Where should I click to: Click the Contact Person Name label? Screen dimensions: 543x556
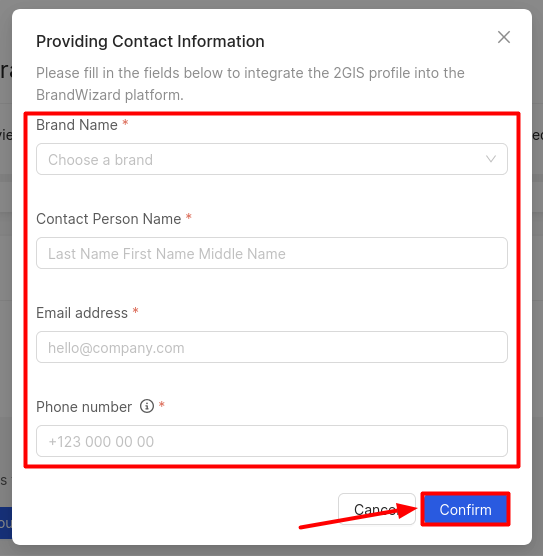(109, 219)
